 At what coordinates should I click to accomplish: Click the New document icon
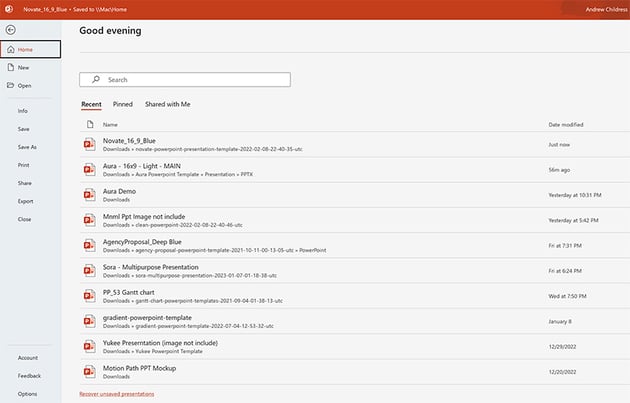click(x=10, y=67)
